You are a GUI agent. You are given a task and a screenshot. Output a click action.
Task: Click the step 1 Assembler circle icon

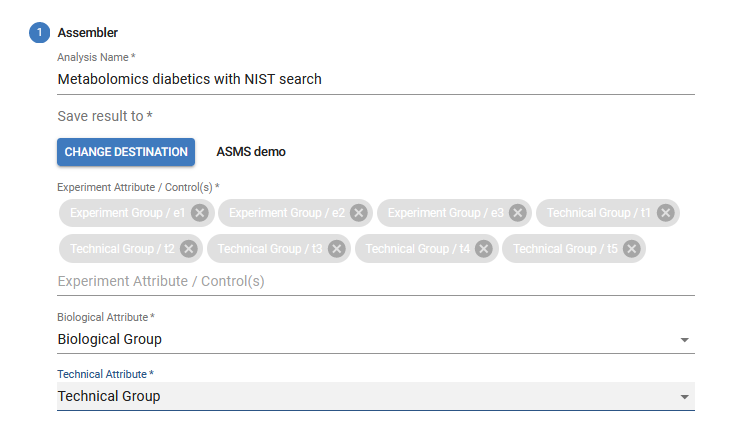point(39,32)
